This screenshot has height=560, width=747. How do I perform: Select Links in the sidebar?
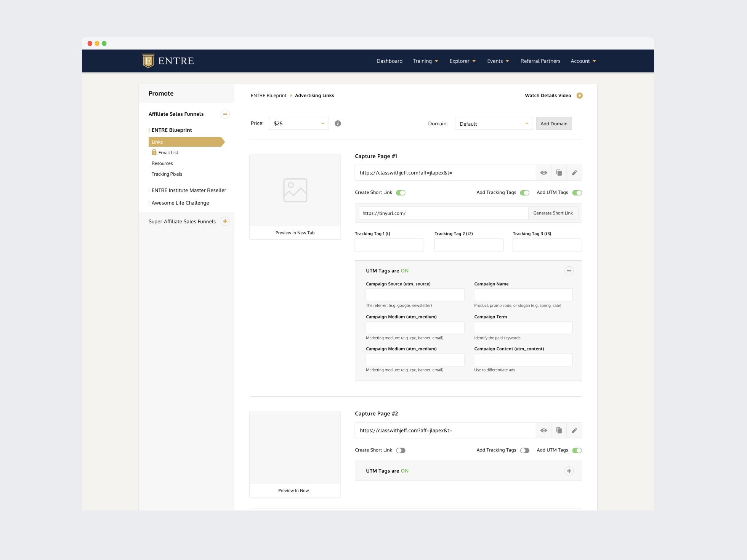(186, 142)
